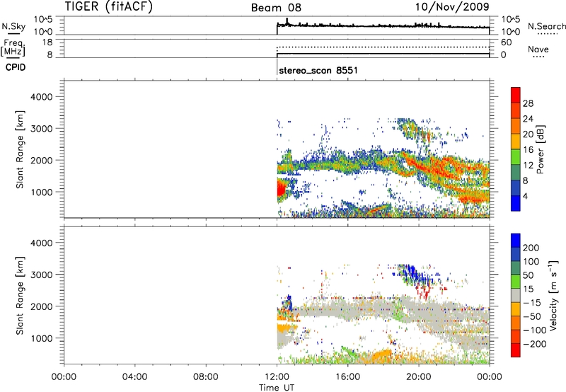Click the 4000 tick on velocity panel
566x392 pixels.
tap(41, 243)
